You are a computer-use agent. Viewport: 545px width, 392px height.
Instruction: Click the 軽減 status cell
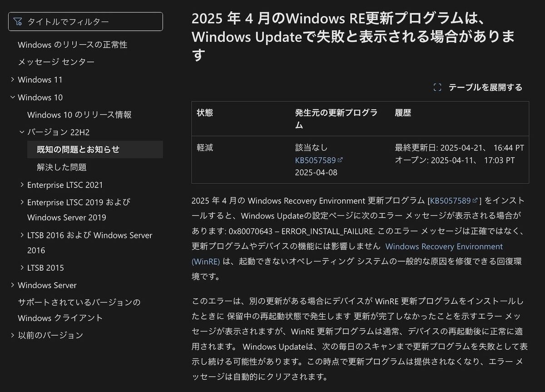pos(205,148)
